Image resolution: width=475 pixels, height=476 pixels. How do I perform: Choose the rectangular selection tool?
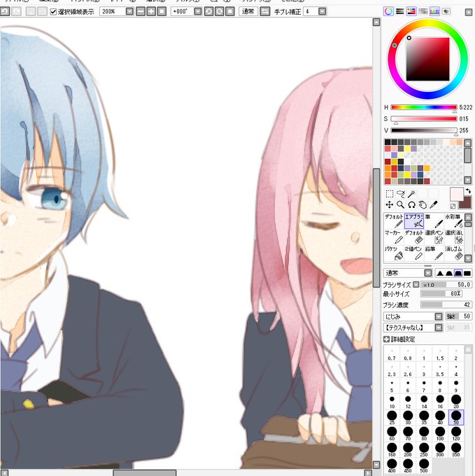390,194
